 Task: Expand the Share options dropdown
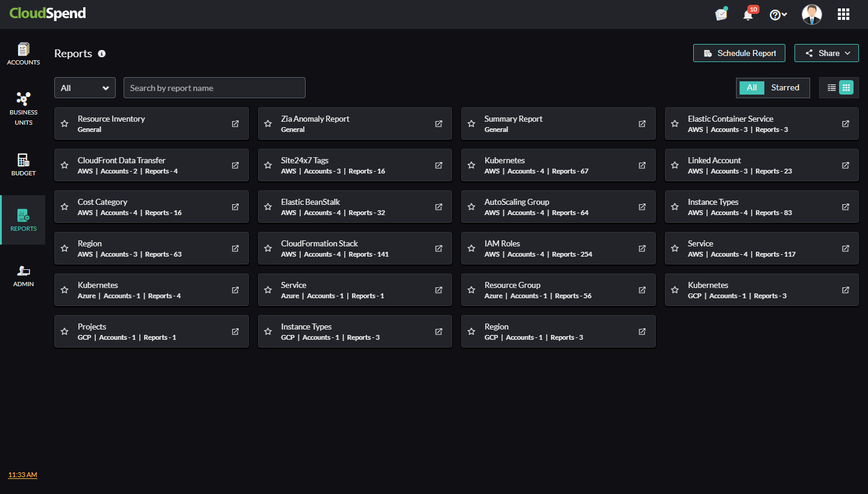(826, 53)
